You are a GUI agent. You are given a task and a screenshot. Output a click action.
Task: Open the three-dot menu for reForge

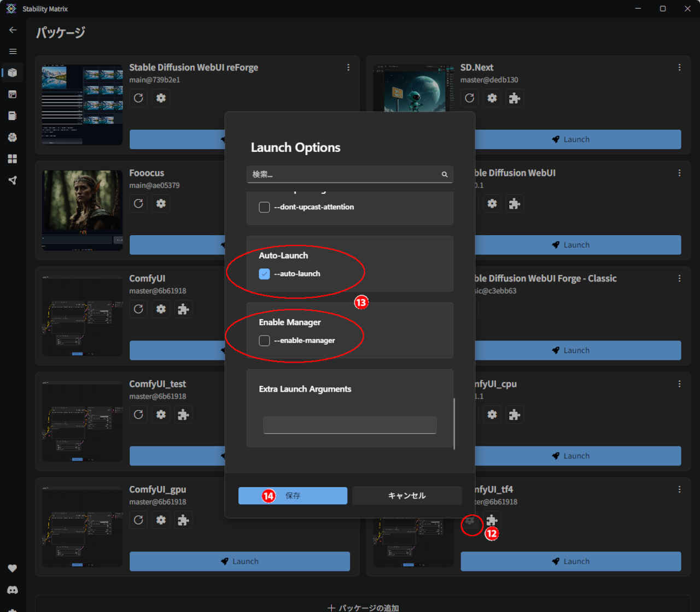pyautogui.click(x=348, y=67)
